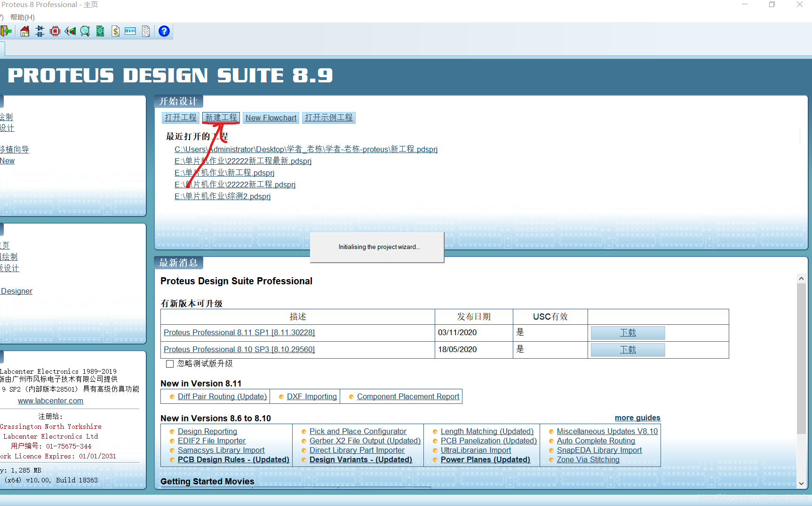Open Schematic Capture toolbar icon
The width and height of the screenshot is (812, 506).
click(x=40, y=31)
